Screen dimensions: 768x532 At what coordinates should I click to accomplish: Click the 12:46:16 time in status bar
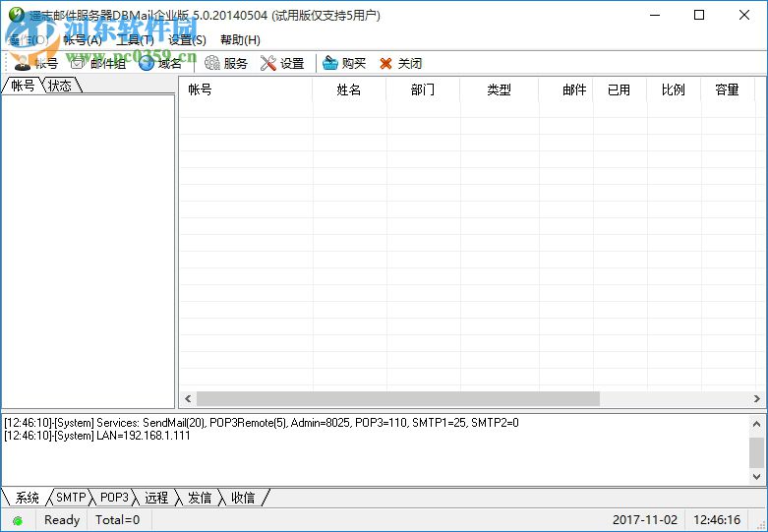pos(717,520)
